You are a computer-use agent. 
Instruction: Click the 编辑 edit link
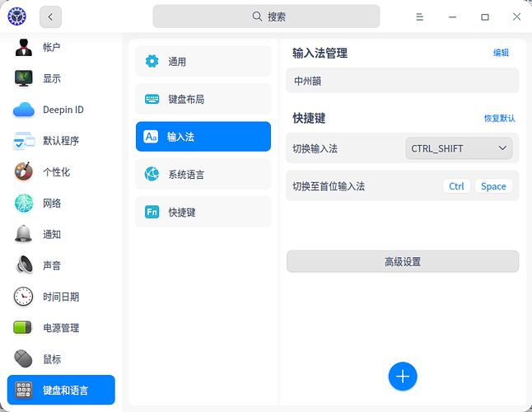tap(501, 53)
